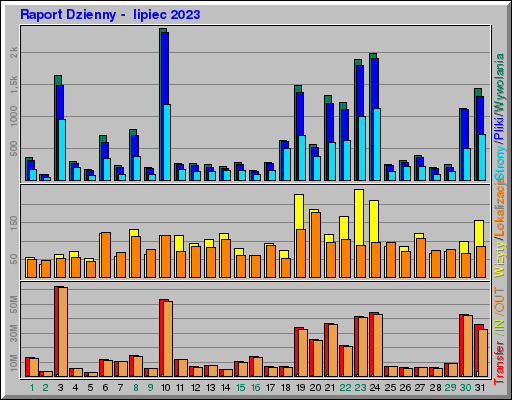Select day label 28 on the x-axis
The height and width of the screenshot is (400, 512).
click(x=435, y=388)
